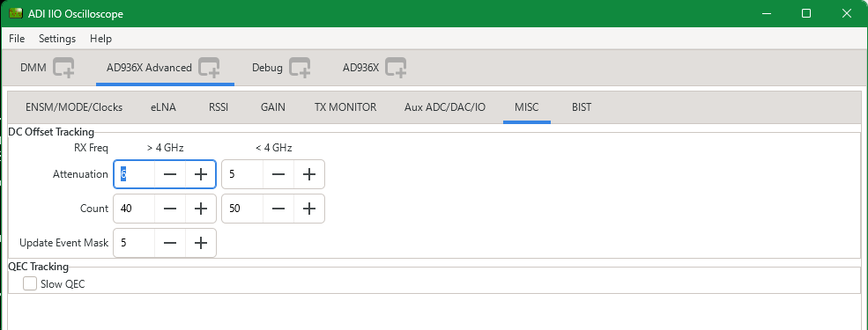The image size is (868, 330).
Task: Open the File menu
Action: [x=17, y=39]
